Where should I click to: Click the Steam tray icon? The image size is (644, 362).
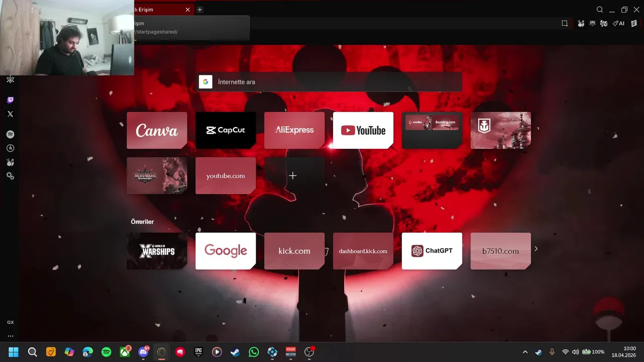pos(538,352)
